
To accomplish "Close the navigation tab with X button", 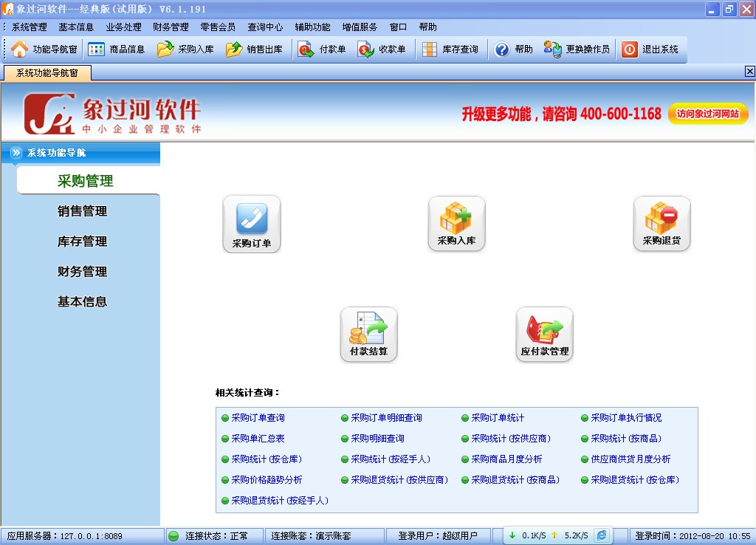I will click(x=750, y=72).
